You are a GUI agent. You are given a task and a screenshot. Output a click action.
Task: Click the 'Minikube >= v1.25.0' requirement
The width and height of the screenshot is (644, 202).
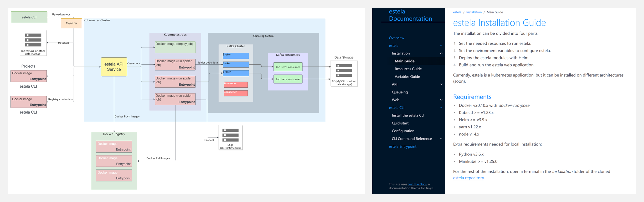tap(478, 161)
